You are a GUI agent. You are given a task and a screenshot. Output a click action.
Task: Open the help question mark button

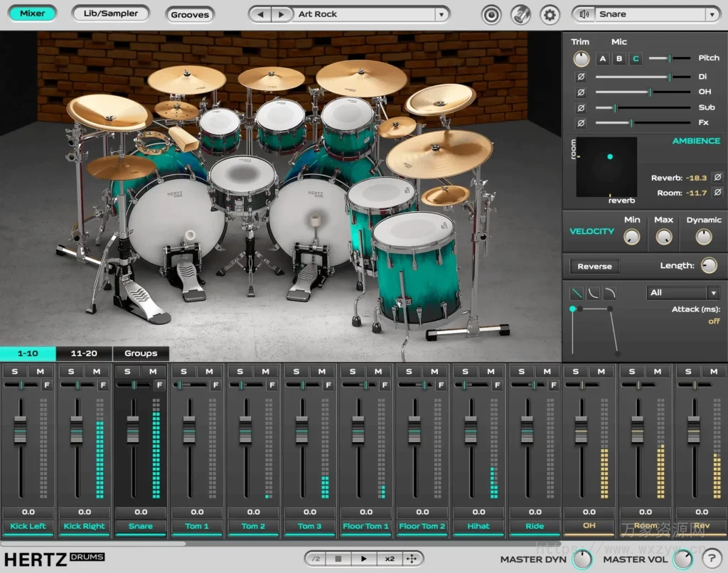713,559
